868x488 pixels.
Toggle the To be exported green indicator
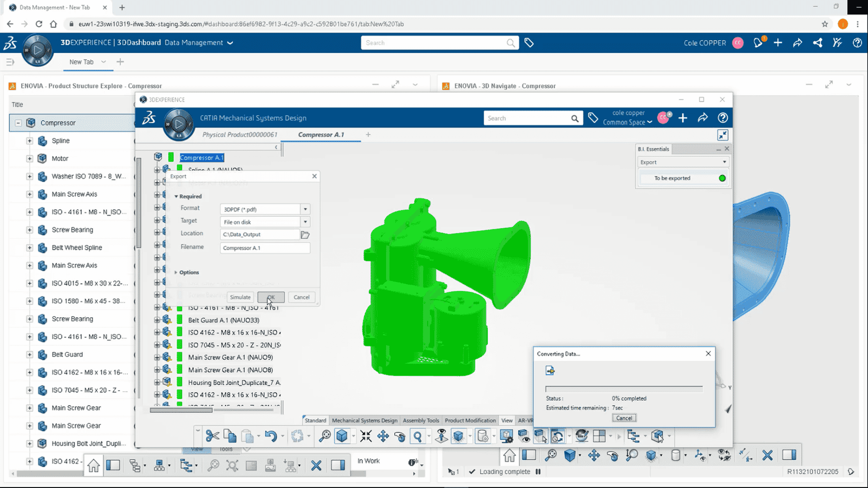[x=722, y=178]
